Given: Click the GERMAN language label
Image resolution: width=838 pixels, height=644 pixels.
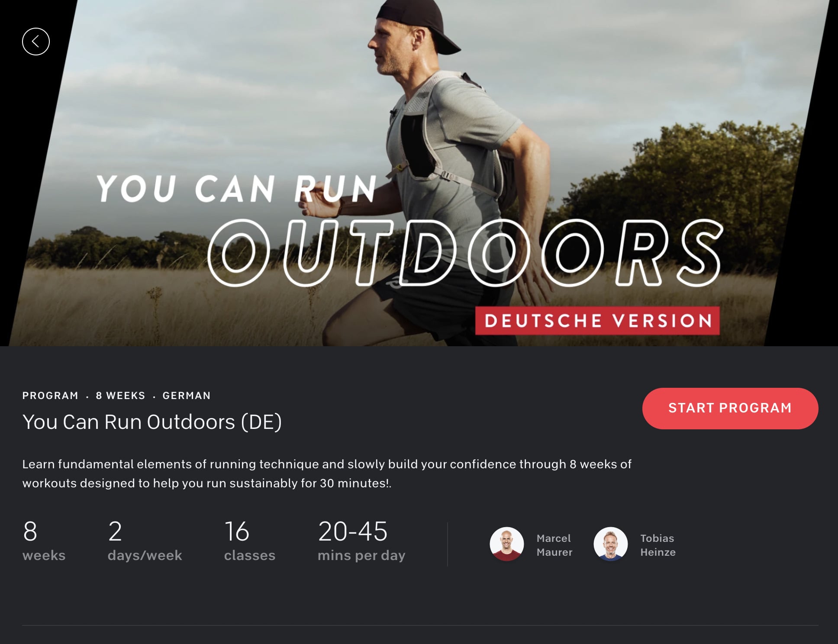Looking at the screenshot, I should click(187, 396).
